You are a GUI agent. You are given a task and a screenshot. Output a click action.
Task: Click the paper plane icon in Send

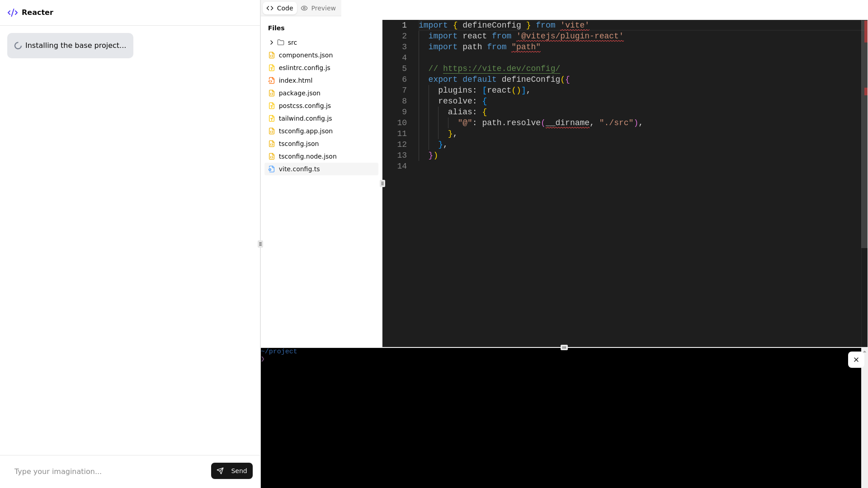tap(220, 471)
